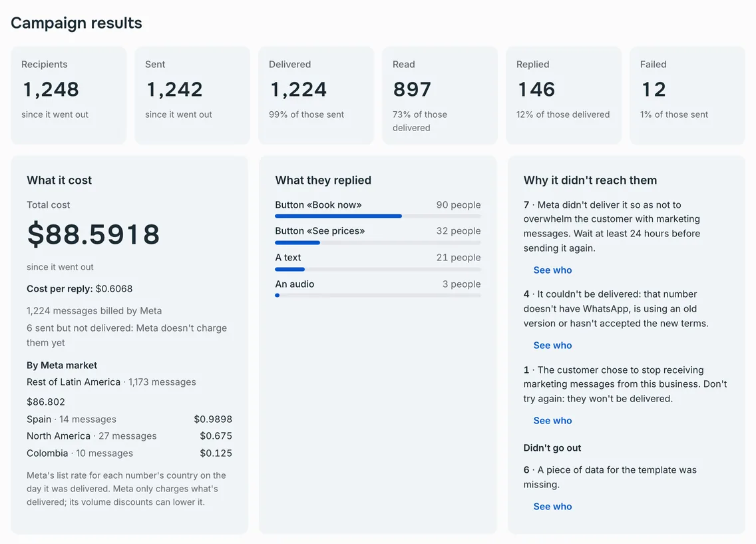Viewport: 756px width, 544px height.
Task: Open See who under customer stopped marketing messages
Action: tap(552, 421)
